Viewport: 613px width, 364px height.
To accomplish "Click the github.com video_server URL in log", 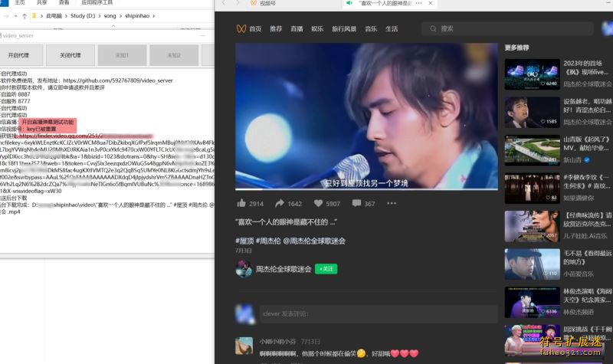I will click(118, 80).
